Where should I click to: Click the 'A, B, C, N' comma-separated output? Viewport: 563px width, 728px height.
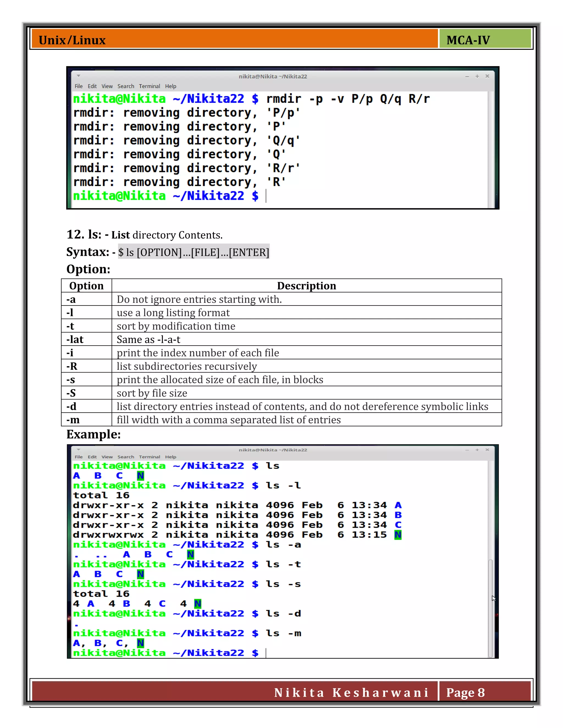point(108,643)
